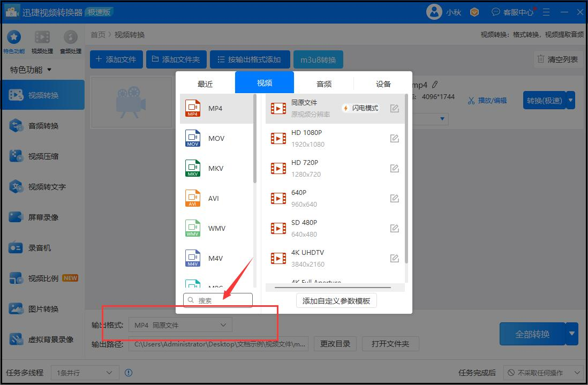The image size is (588, 385).
Task: Choose the M4V format icon
Action: (x=193, y=258)
